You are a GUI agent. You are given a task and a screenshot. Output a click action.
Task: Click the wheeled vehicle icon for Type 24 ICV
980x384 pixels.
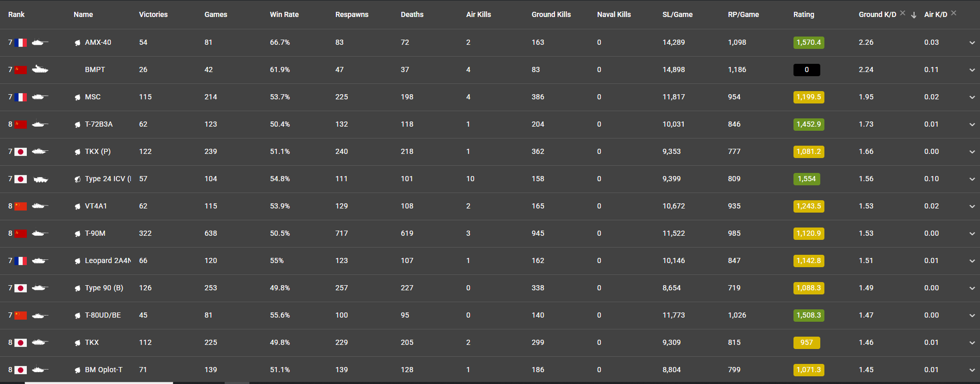(41, 179)
